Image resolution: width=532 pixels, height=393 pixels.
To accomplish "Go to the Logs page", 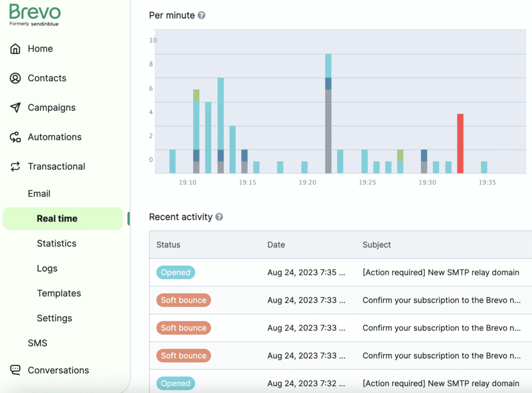I will (x=47, y=268).
